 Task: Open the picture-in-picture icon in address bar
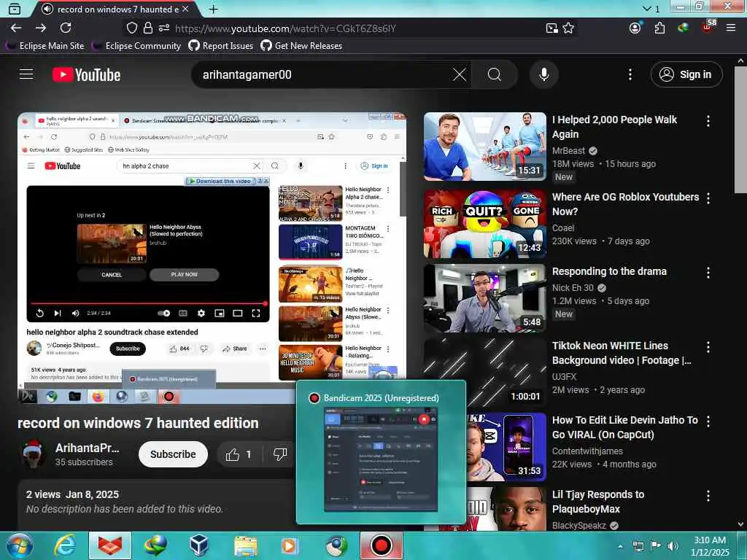[551, 28]
